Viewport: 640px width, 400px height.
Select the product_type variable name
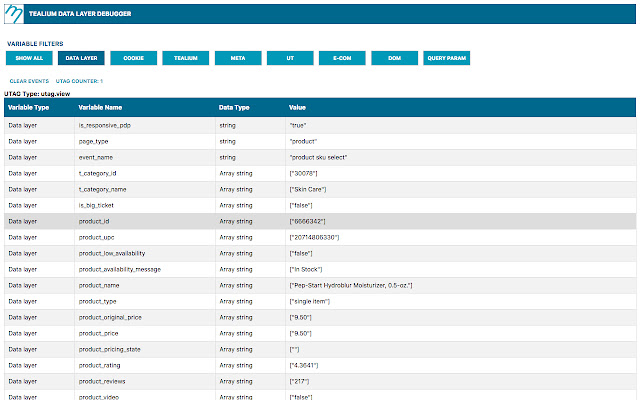[97, 301]
